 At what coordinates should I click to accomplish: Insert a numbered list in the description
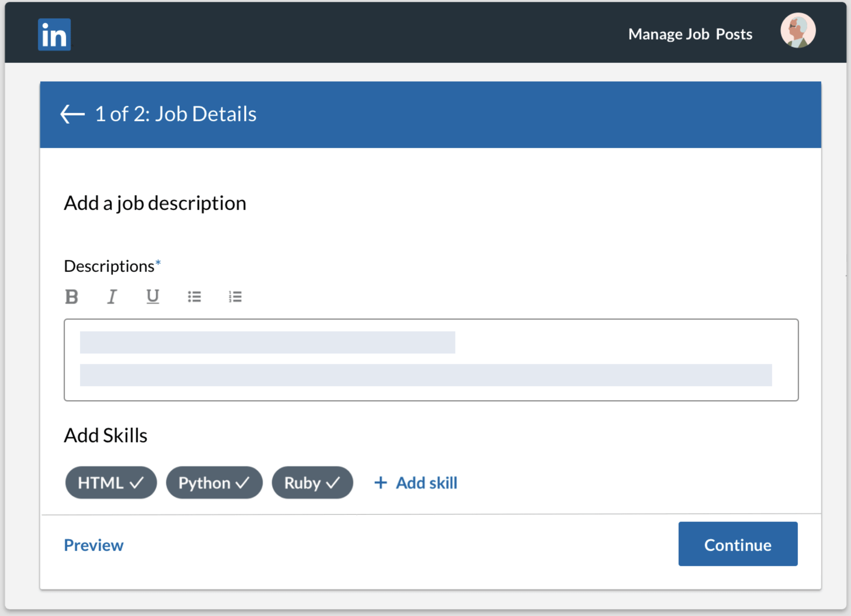235,297
